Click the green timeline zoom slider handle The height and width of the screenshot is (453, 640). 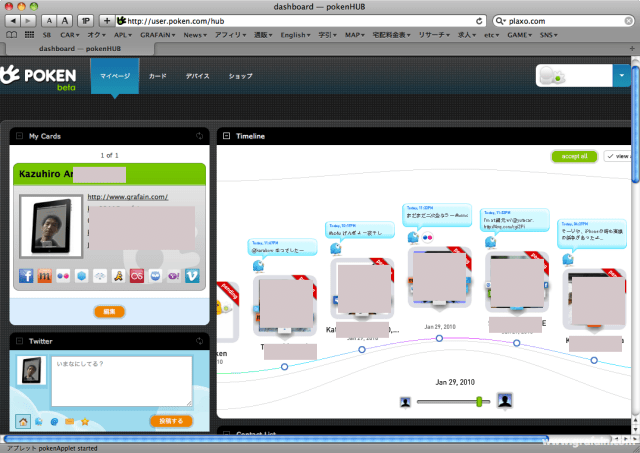(x=479, y=402)
